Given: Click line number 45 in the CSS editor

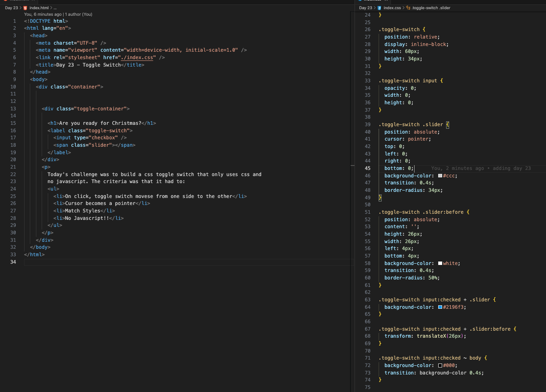Looking at the screenshot, I should click(367, 168).
